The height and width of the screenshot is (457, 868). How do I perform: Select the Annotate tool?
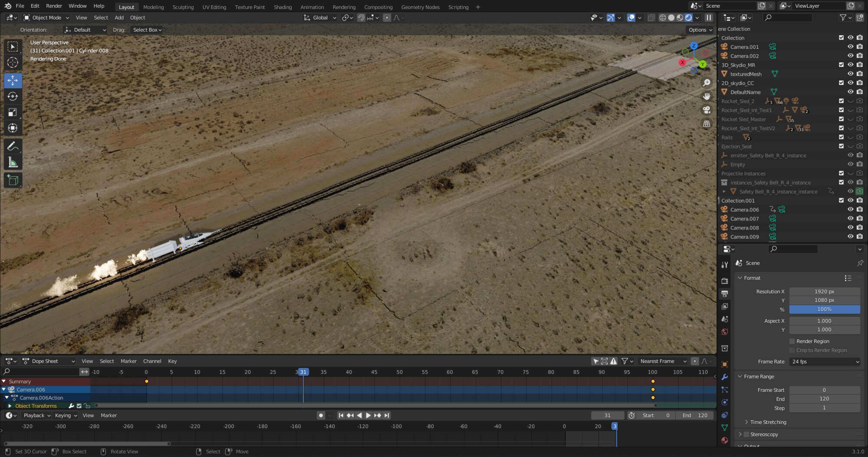tap(13, 146)
